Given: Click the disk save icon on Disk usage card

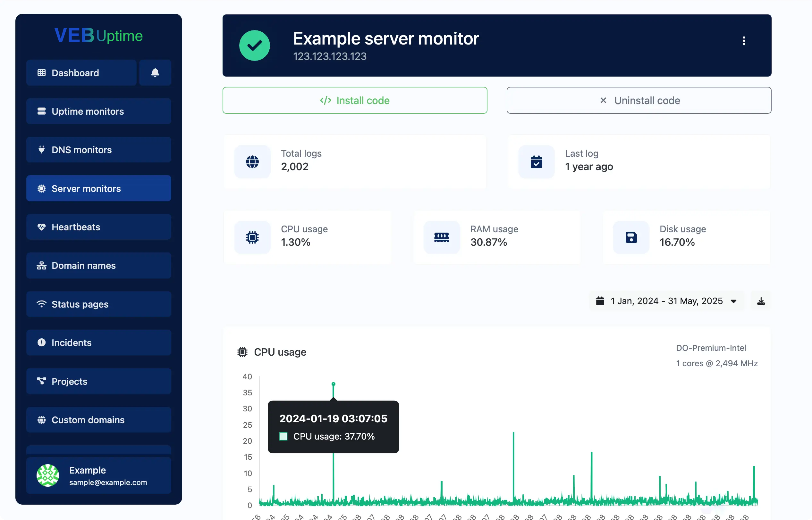Looking at the screenshot, I should (631, 237).
